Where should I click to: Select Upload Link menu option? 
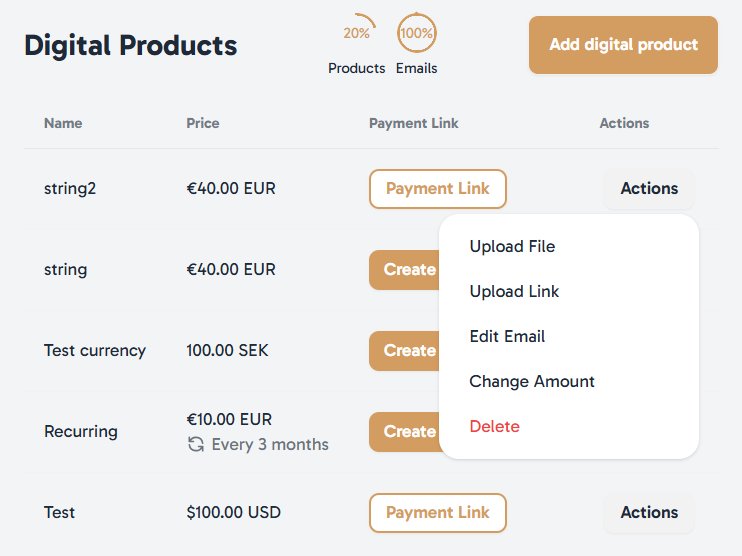[x=514, y=291]
